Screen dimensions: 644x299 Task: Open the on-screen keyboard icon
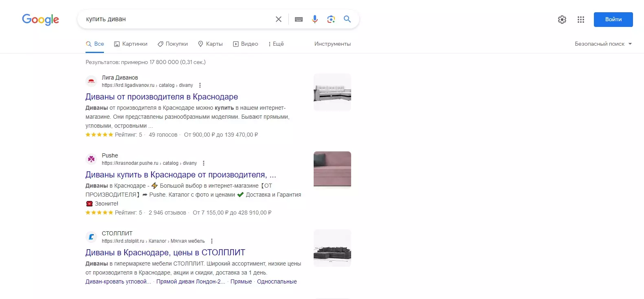tap(299, 19)
